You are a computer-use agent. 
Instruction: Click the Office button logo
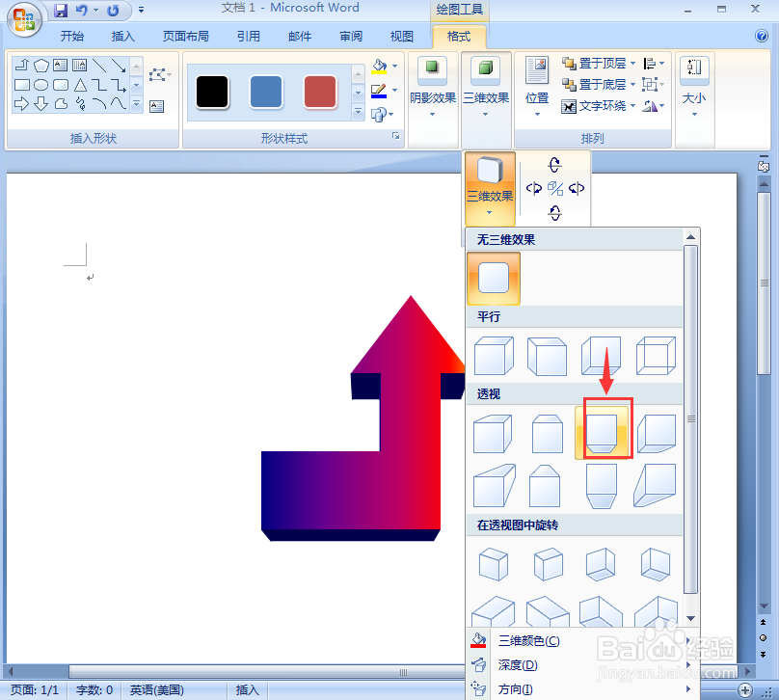pos(24,20)
